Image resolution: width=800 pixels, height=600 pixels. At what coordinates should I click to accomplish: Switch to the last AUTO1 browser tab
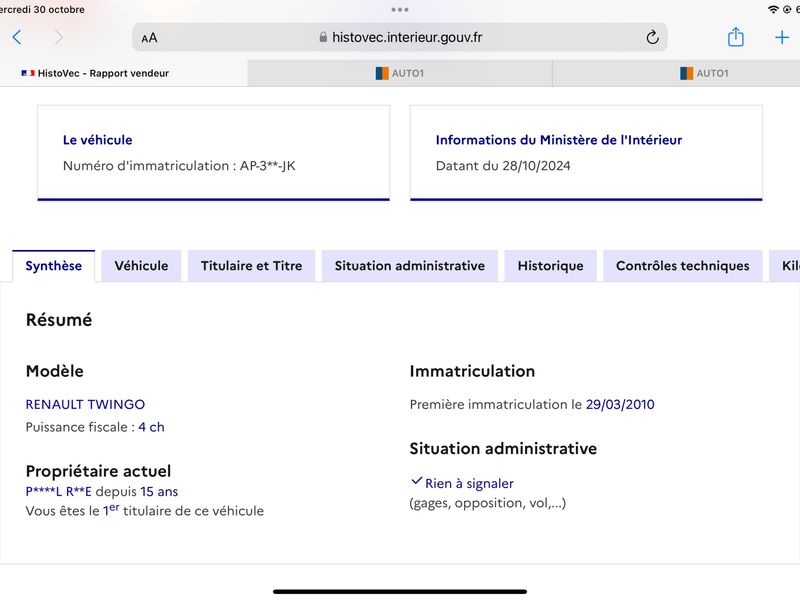[676, 73]
